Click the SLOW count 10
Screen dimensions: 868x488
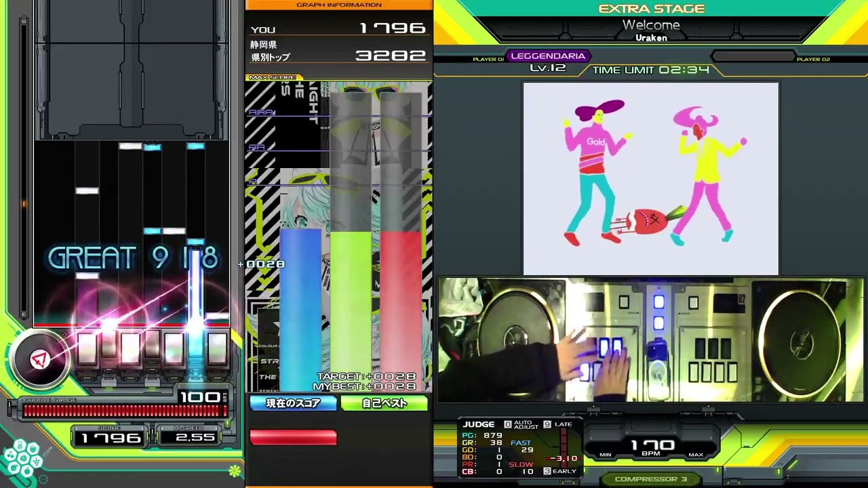pyautogui.click(x=528, y=471)
